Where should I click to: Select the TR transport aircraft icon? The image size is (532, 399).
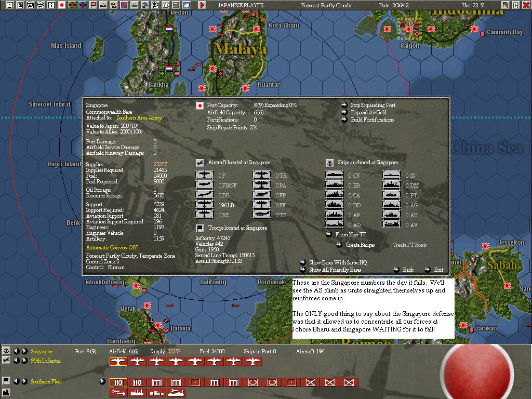(x=262, y=175)
